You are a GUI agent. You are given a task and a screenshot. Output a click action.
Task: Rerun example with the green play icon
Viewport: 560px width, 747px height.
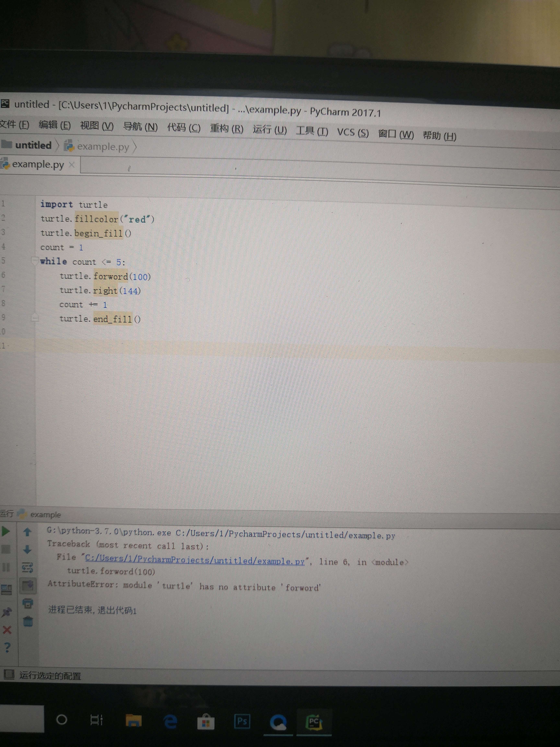[x=6, y=531]
